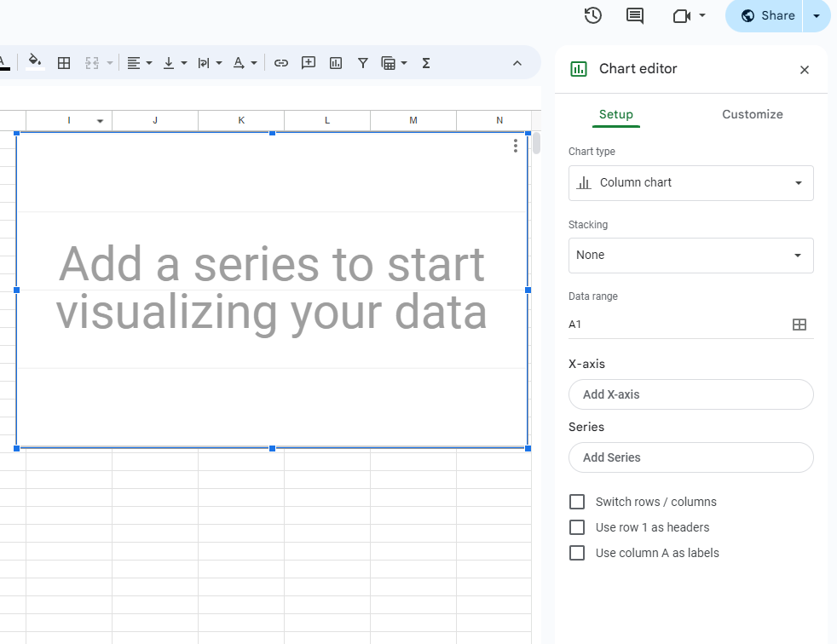Viewport: 837px width, 644px height.
Task: Click the functions sigma icon
Action: click(425, 63)
